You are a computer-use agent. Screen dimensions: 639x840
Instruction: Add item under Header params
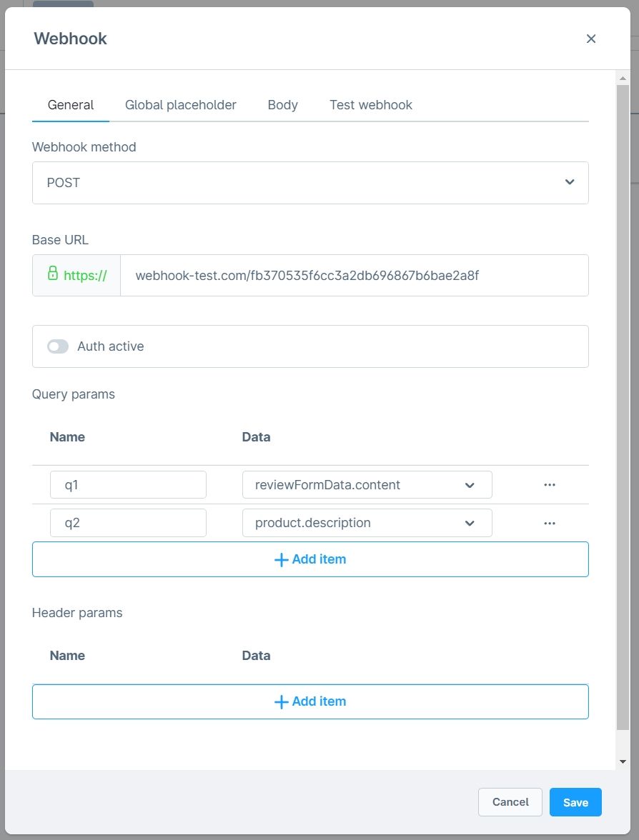tap(310, 701)
